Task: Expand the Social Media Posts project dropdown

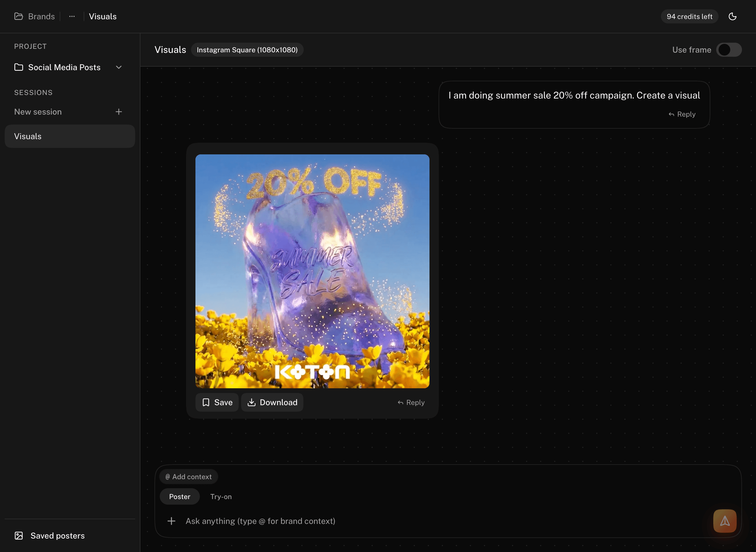Action: tap(119, 67)
